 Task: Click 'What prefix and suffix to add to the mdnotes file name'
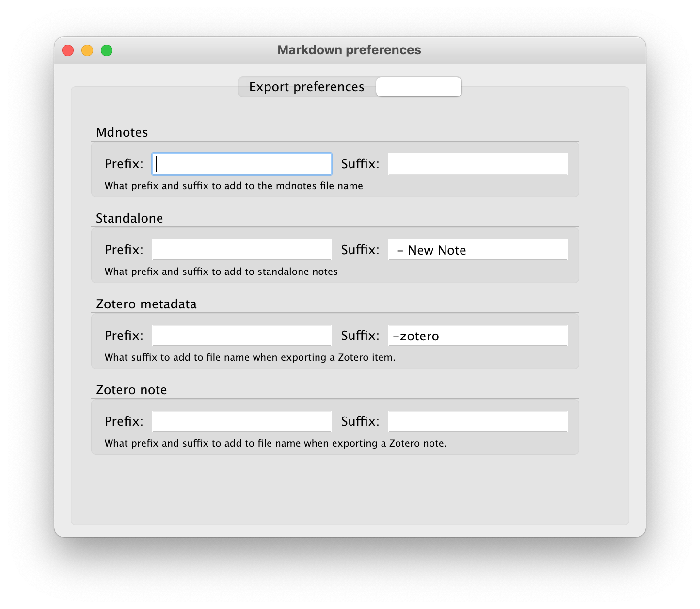pyautogui.click(x=234, y=186)
